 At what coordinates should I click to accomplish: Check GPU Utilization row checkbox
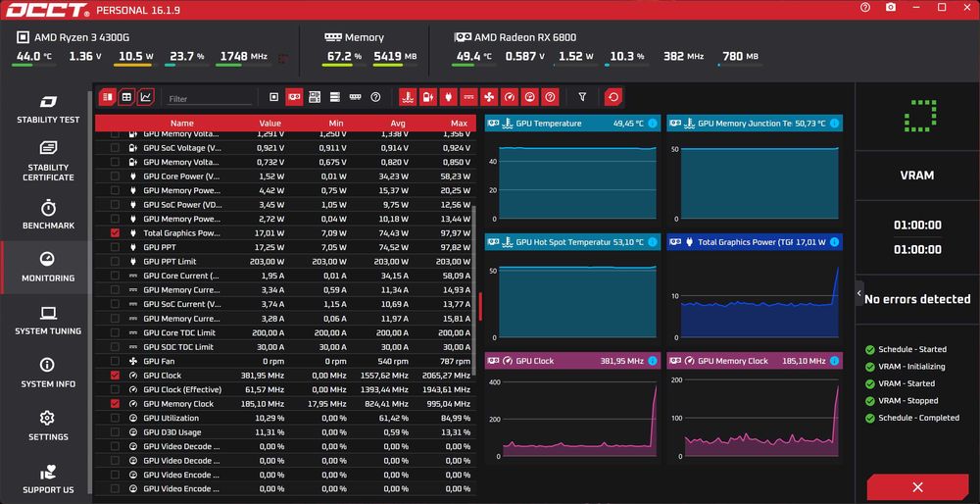point(115,419)
